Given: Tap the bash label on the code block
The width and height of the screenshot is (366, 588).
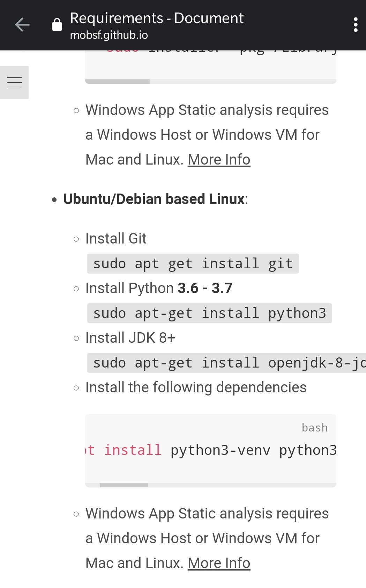Looking at the screenshot, I should [x=314, y=427].
